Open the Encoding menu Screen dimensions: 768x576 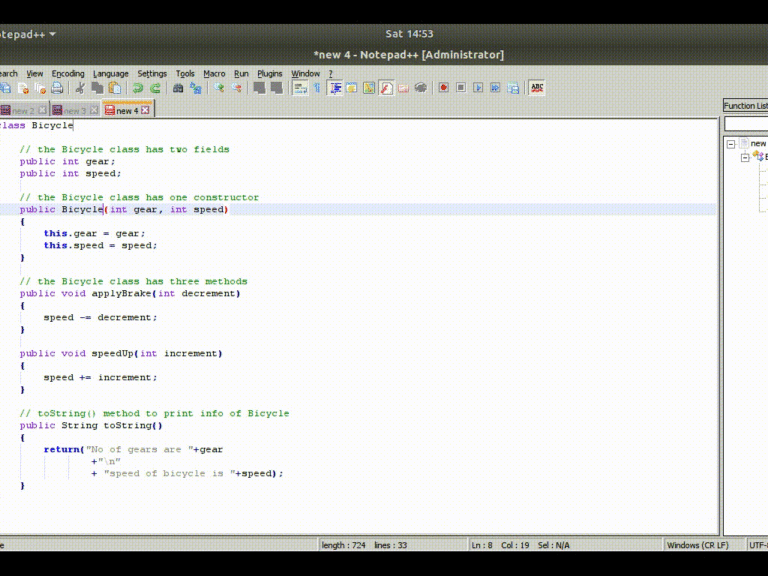point(68,73)
